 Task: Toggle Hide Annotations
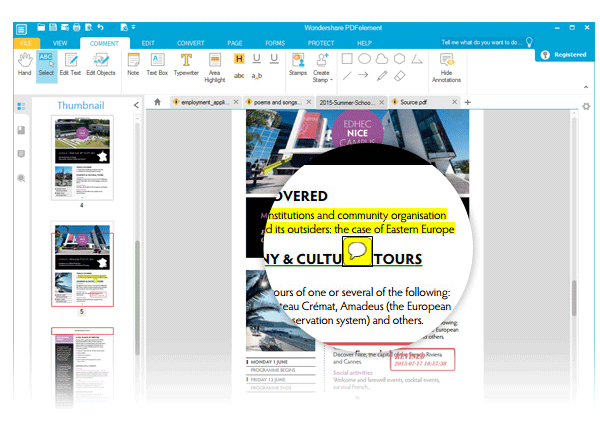tap(446, 68)
